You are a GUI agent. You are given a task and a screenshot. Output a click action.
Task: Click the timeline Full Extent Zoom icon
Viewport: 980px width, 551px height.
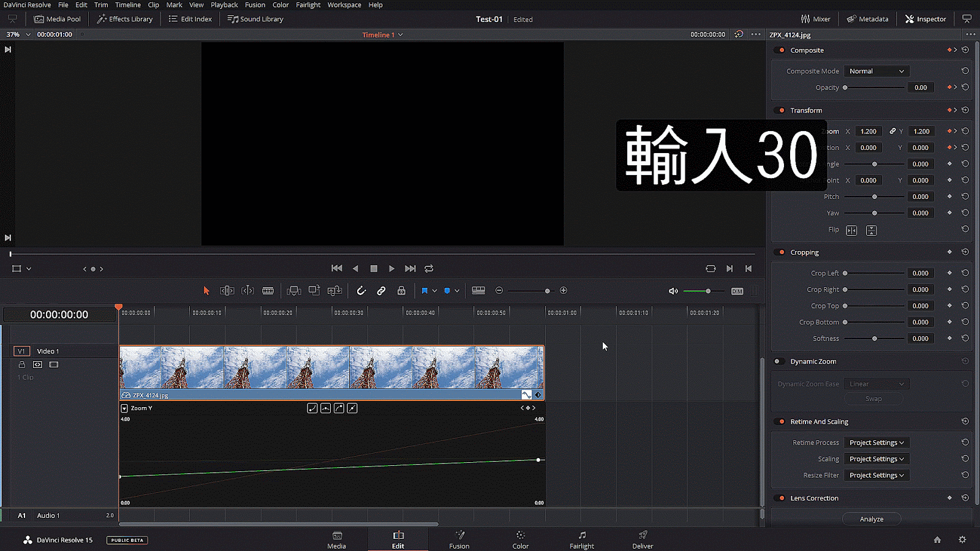(x=478, y=291)
